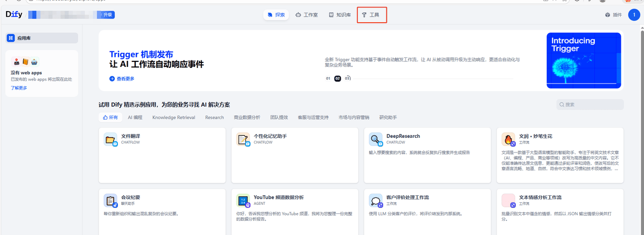Open the 文润·妙笔生花 app title
644x235 pixels.
point(536,136)
